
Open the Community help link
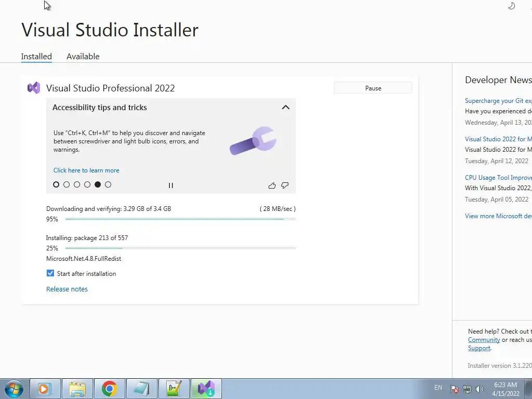pyautogui.click(x=484, y=340)
